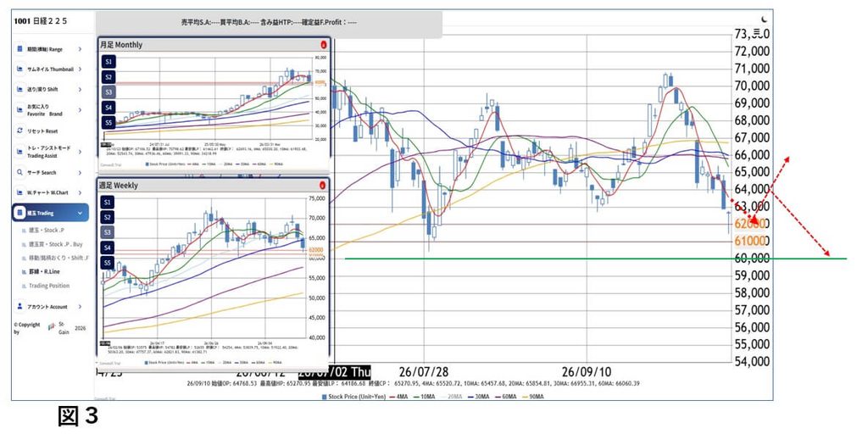Collapse the Trading submenu chevron
Viewport: 868px width, 434px height.
click(80, 213)
